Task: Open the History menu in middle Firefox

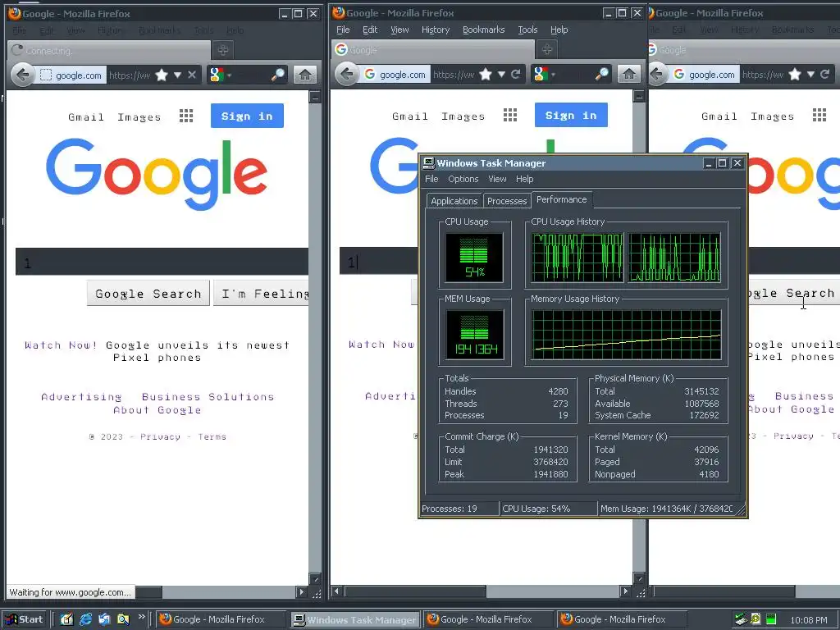Action: [x=436, y=30]
